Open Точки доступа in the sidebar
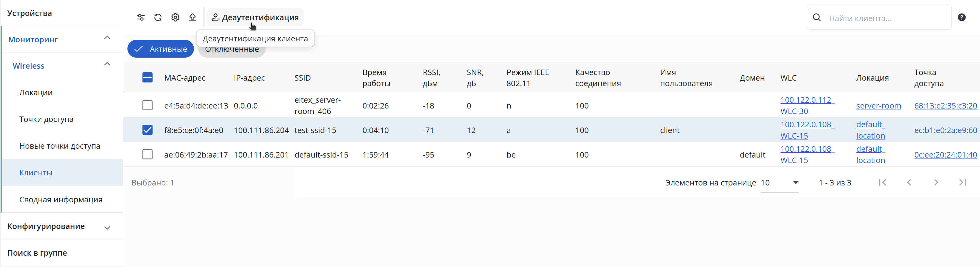 pyautogui.click(x=47, y=119)
